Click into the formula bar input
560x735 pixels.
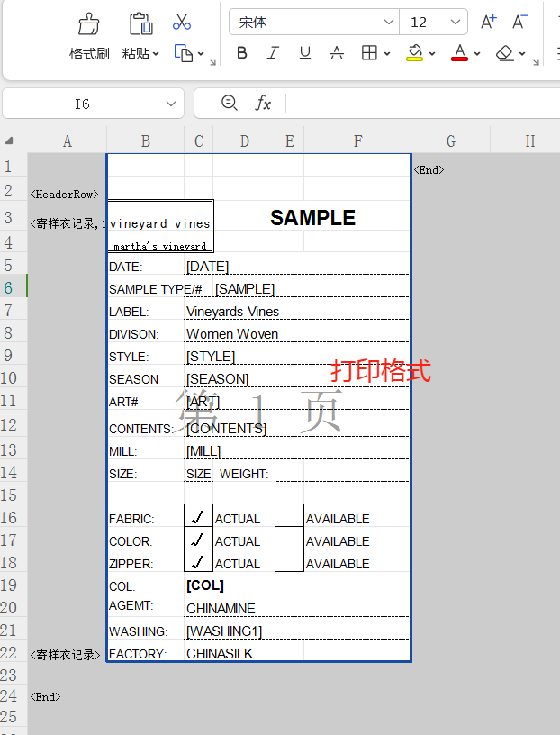point(421,103)
